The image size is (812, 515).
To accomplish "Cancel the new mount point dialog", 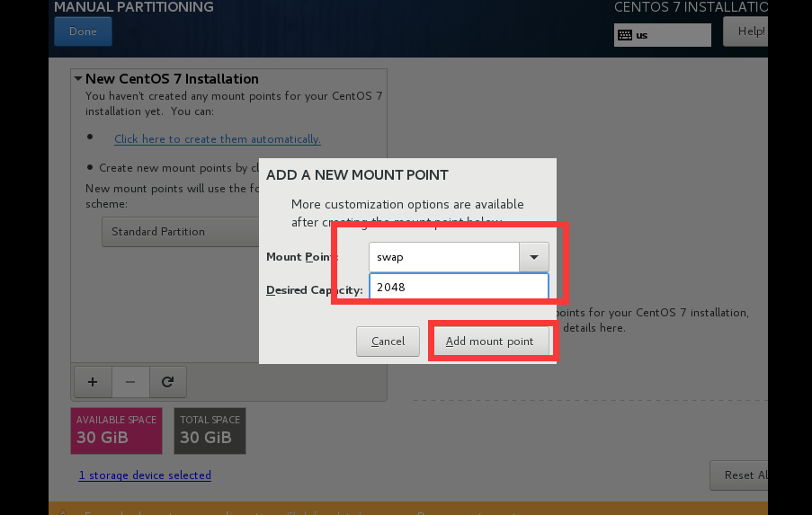I will (x=388, y=342).
